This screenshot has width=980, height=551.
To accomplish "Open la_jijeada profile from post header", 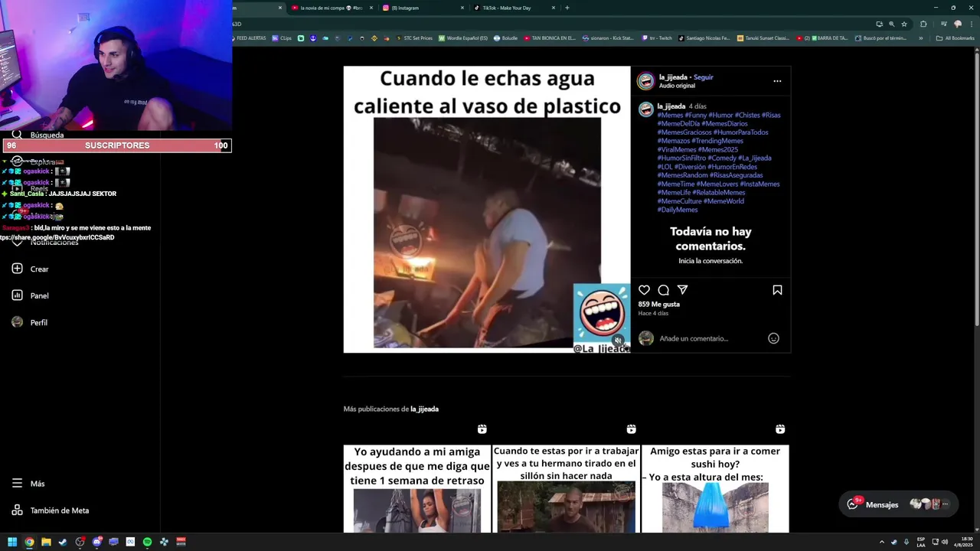I will (673, 77).
